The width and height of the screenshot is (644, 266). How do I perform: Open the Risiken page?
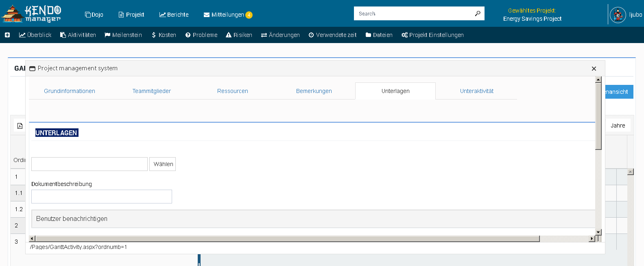coord(239,35)
